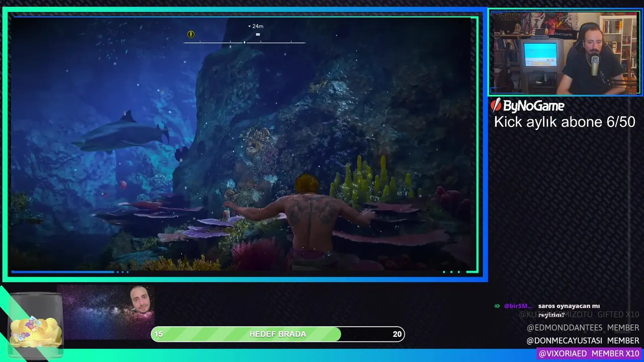Click the green badge icon beside @birSM
Screen dimensions: 644x362
tap(497, 306)
